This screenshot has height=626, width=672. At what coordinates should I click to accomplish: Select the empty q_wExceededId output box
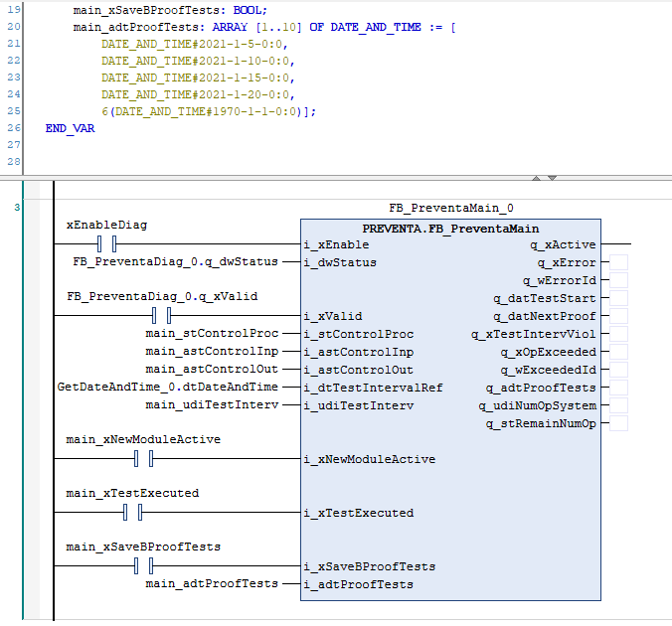coord(618,370)
